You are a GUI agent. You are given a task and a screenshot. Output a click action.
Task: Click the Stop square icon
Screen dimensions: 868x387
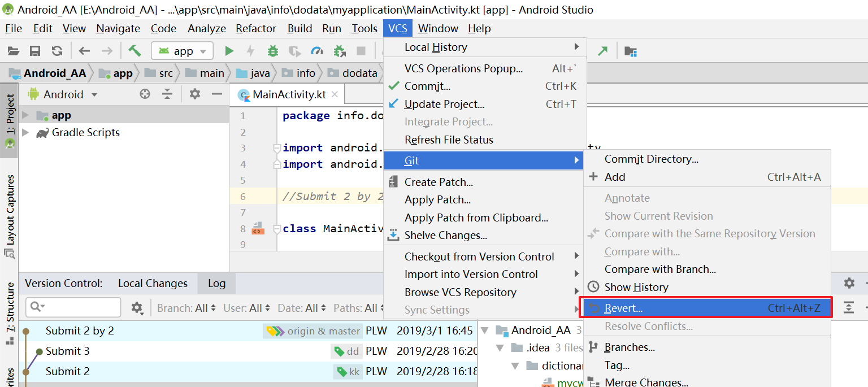[x=361, y=51]
